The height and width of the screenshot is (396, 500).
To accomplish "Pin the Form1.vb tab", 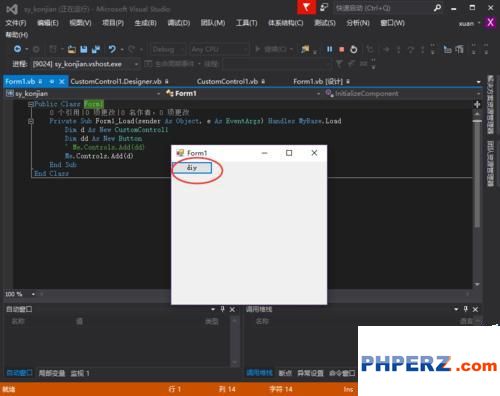I will coord(52,81).
